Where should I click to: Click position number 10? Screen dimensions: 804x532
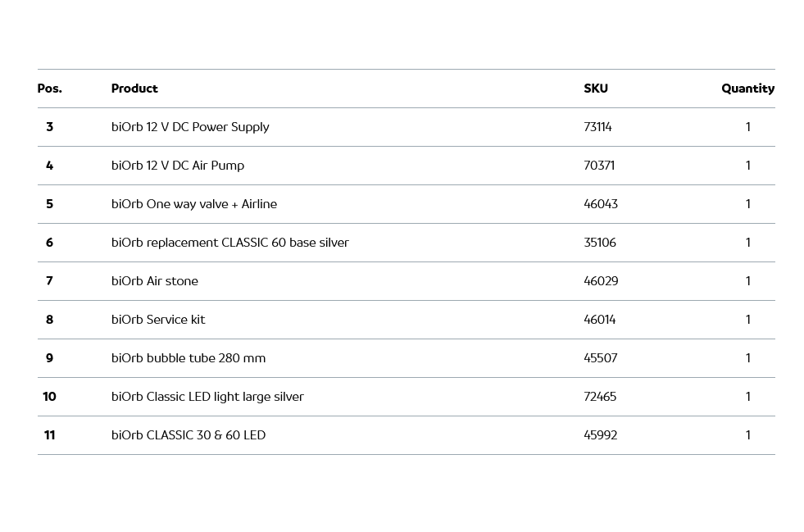click(x=49, y=397)
